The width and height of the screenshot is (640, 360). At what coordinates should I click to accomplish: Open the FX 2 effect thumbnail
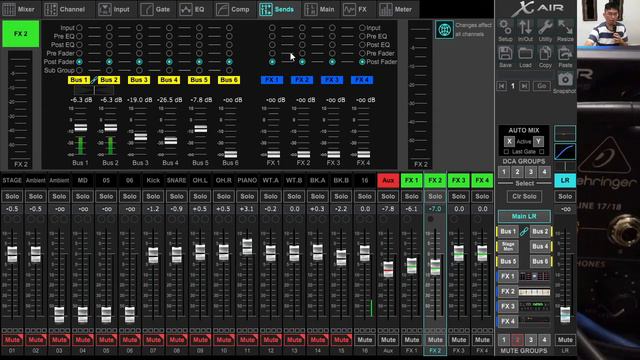pos(534,291)
